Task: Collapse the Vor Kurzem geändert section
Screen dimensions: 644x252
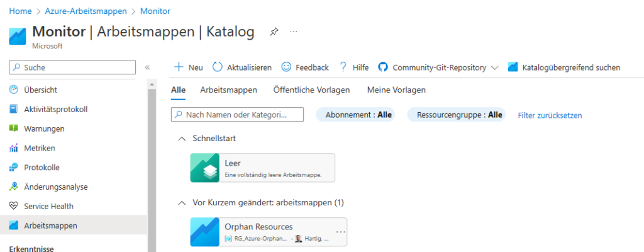Action: (x=182, y=203)
